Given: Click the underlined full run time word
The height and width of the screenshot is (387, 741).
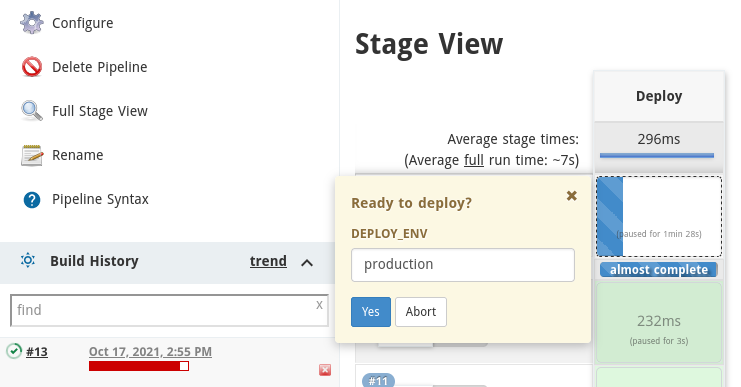Looking at the screenshot, I should [474, 160].
